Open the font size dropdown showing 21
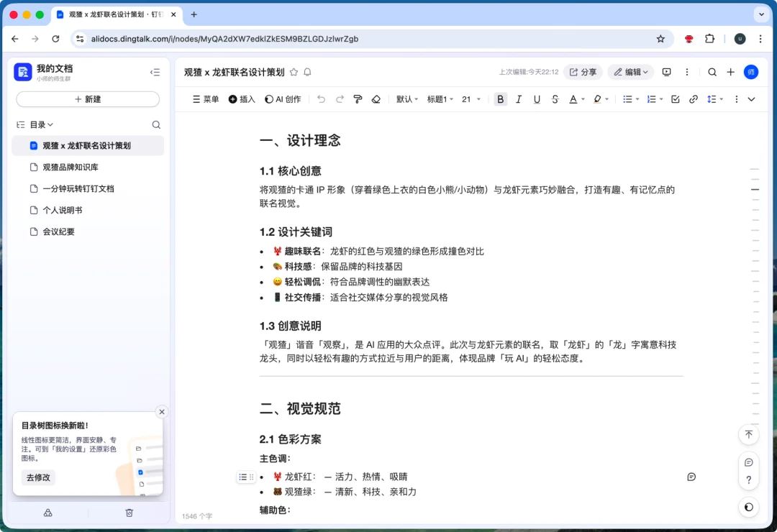Viewport: 777px width, 532px height. 470,99
